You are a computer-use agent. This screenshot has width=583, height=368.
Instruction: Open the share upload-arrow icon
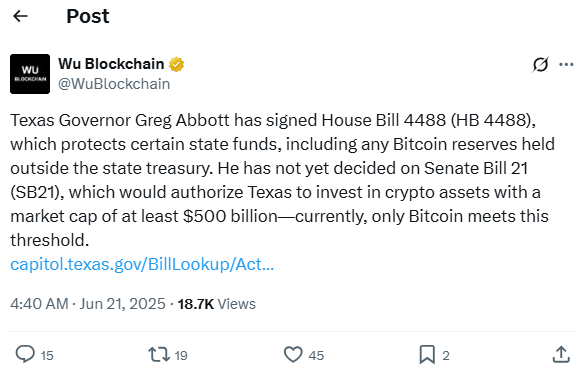[561, 354]
